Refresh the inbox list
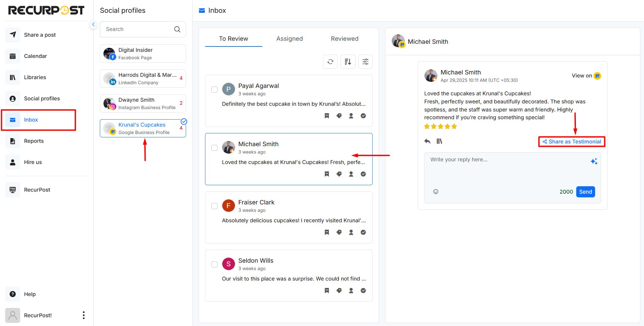644x326 pixels. pyautogui.click(x=330, y=62)
